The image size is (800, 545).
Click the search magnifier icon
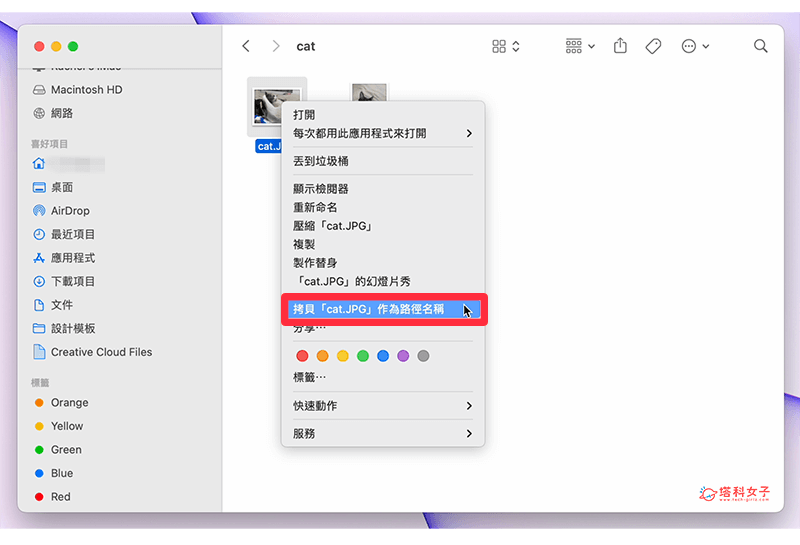coord(760,46)
